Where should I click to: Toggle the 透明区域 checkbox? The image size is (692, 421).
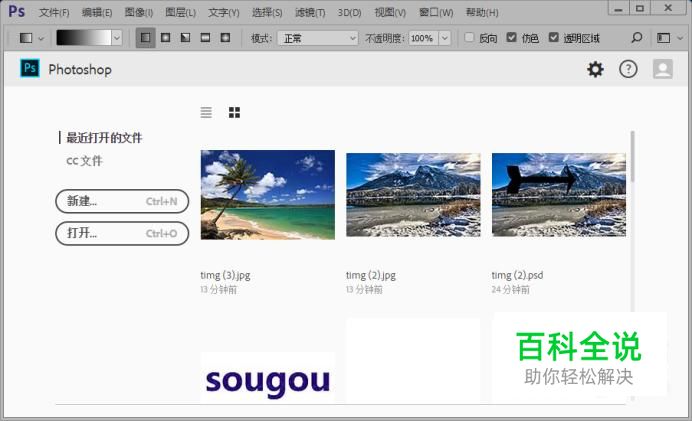point(554,38)
